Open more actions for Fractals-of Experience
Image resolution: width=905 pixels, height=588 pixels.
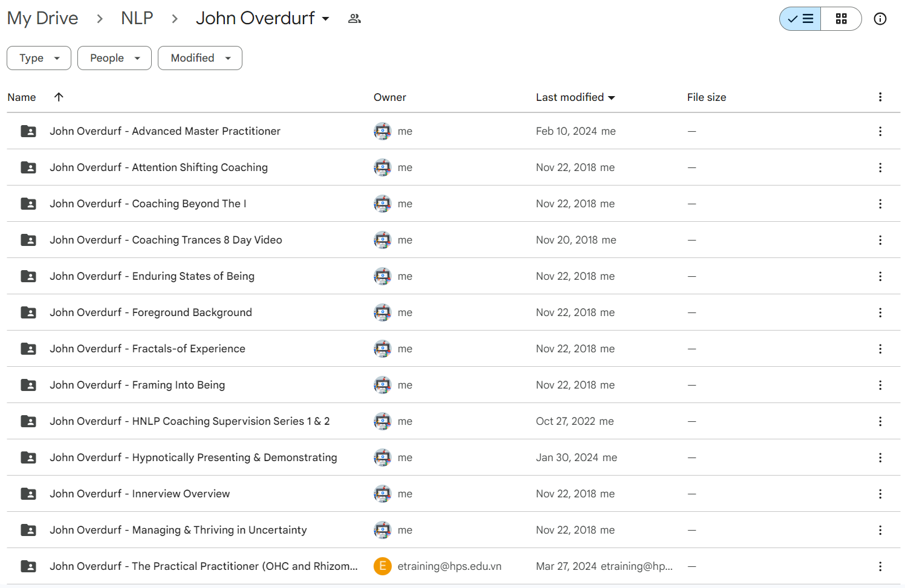[880, 349]
